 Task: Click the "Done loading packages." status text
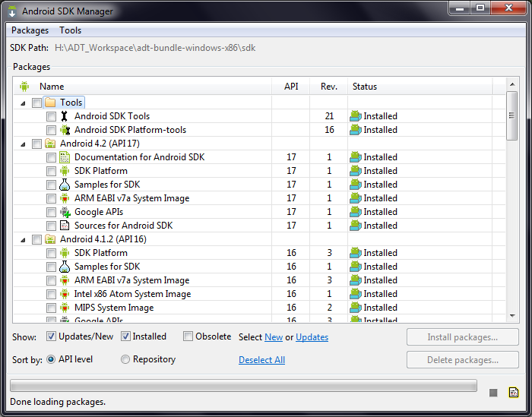pos(58,402)
